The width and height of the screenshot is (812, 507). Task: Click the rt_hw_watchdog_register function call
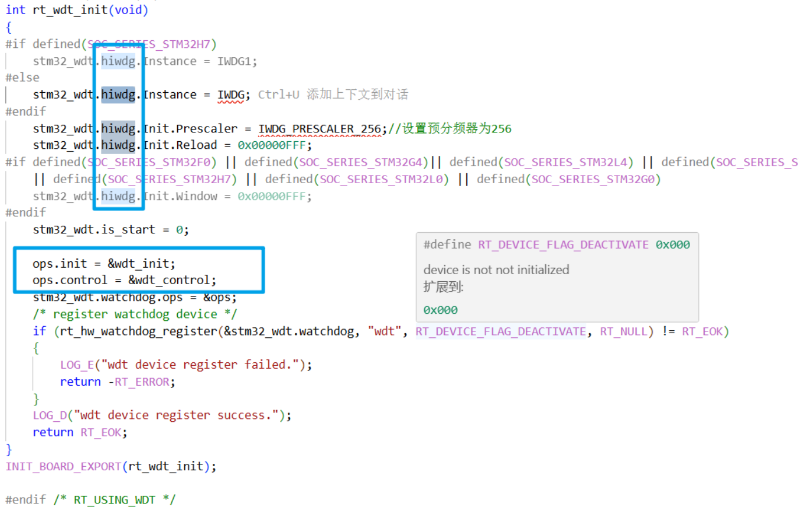click(139, 331)
